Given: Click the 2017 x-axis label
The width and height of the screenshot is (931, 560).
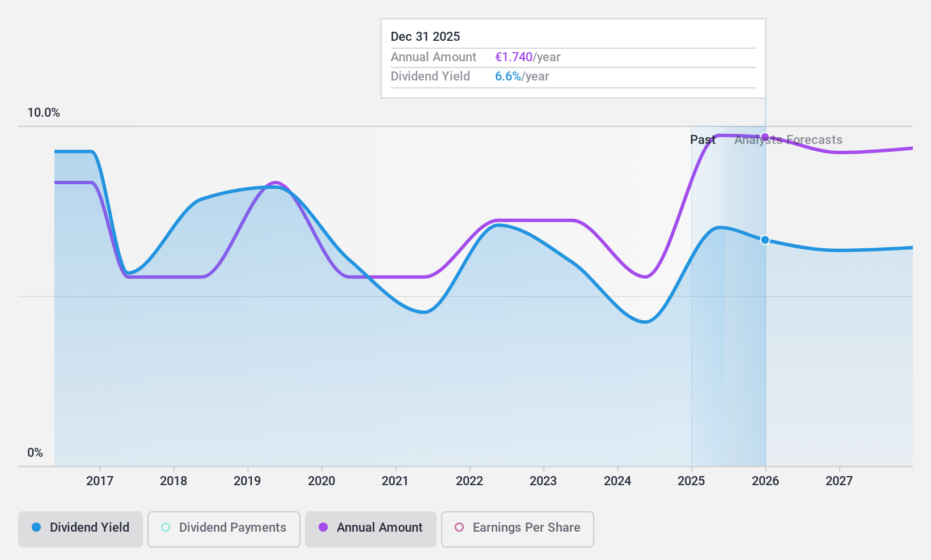Looking at the screenshot, I should pyautogui.click(x=100, y=481).
